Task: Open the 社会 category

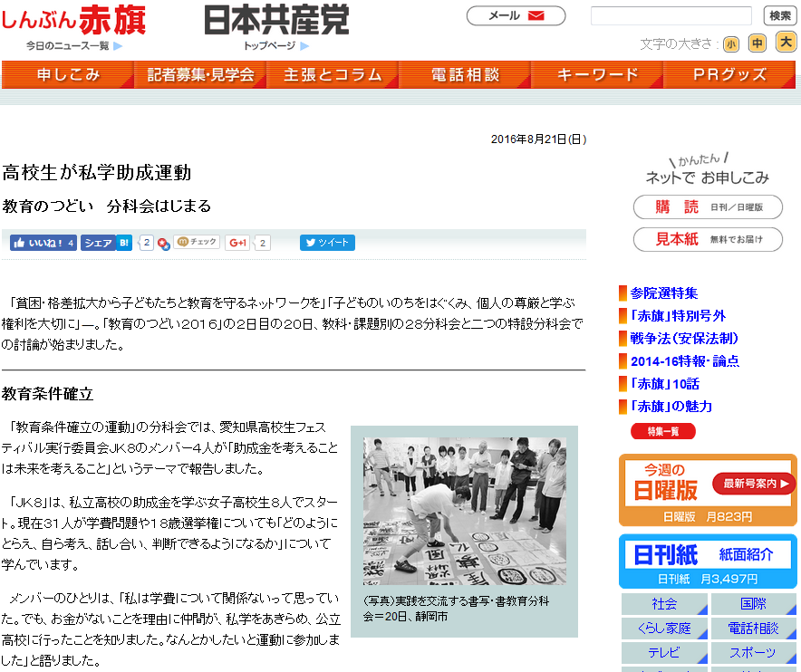Action: pyautogui.click(x=664, y=604)
